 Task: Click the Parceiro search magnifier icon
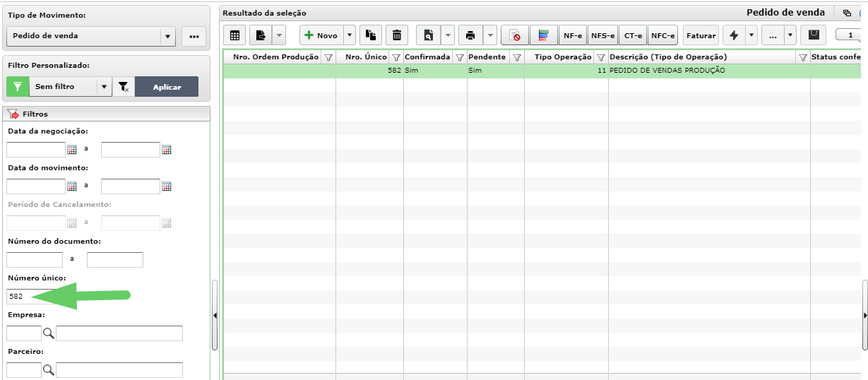point(49,369)
